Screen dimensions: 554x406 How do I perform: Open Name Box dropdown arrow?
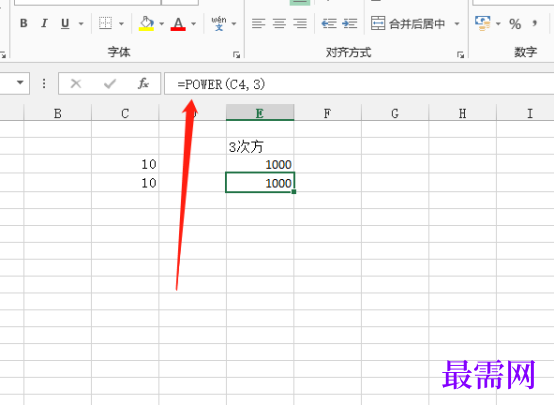click(x=20, y=83)
